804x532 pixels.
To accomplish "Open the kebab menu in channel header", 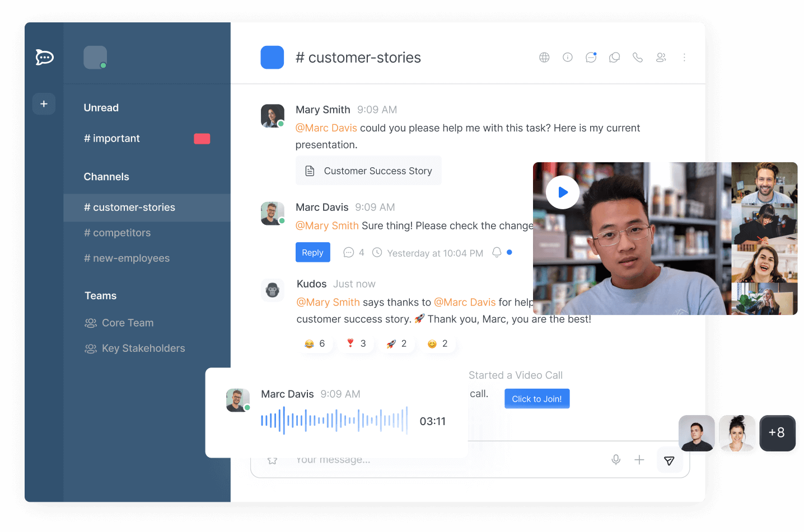I will [684, 58].
